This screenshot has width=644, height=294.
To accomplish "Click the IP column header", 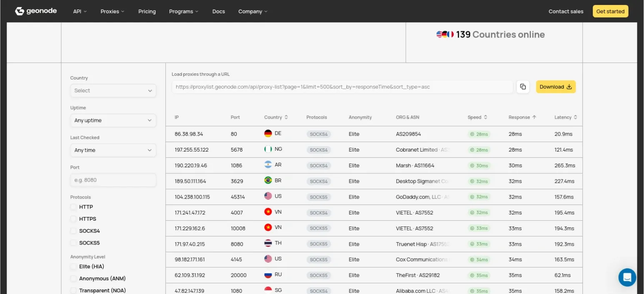I will (x=177, y=117).
